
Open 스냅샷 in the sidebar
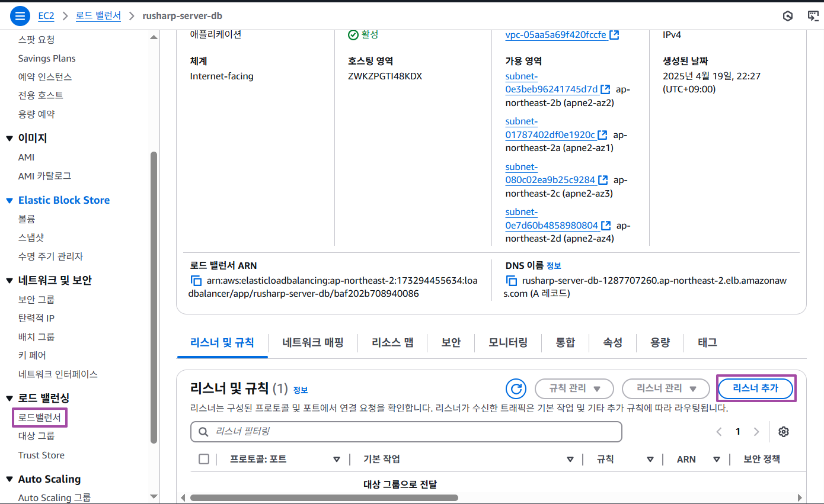click(x=31, y=237)
